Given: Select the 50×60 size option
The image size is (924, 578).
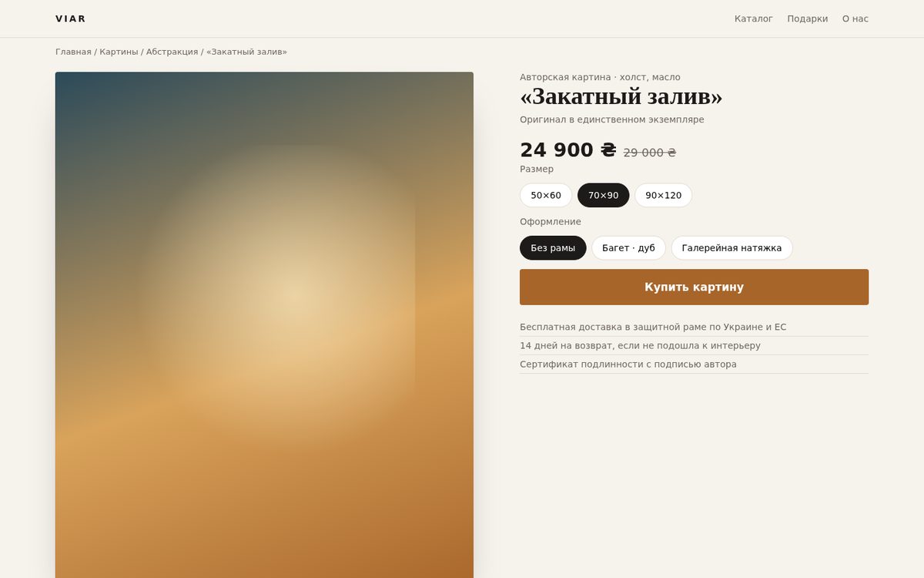Looking at the screenshot, I should click(546, 195).
